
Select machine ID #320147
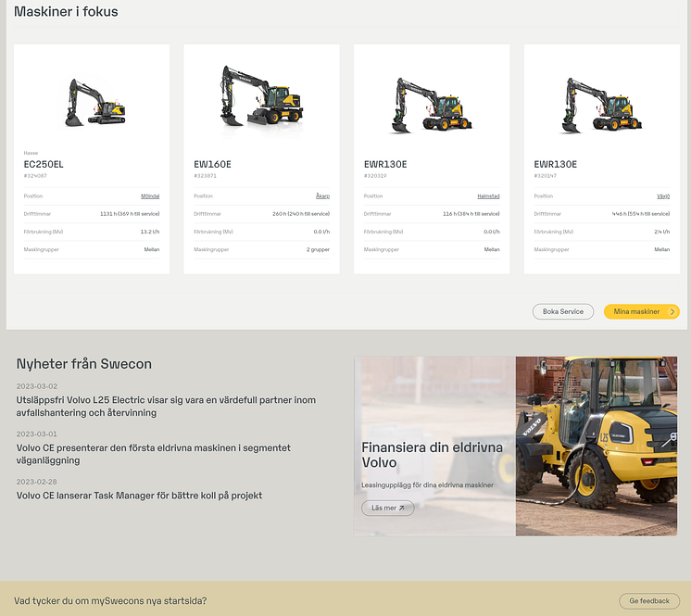[x=546, y=176]
